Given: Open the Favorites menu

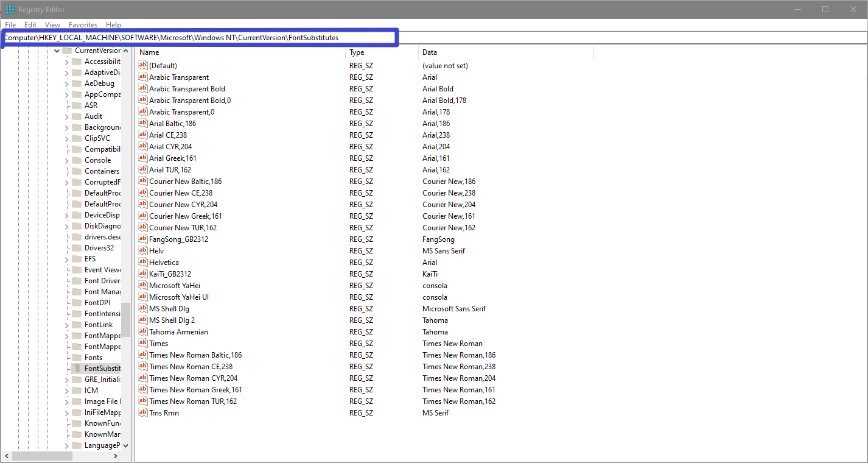Looking at the screenshot, I should tap(83, 25).
